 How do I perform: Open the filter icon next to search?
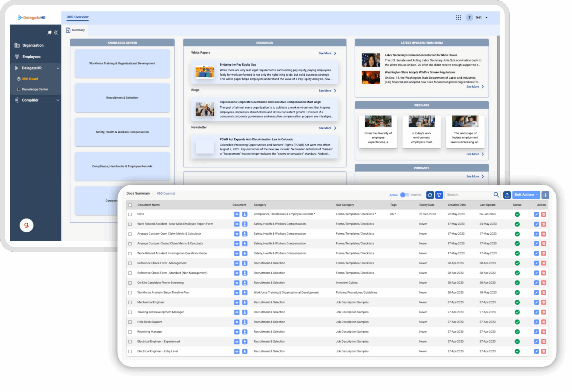click(x=439, y=195)
